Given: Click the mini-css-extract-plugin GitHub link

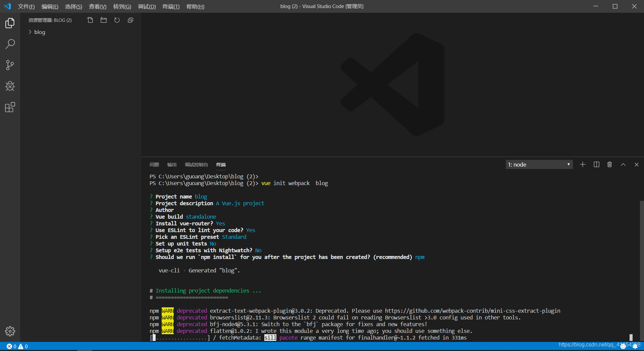Looking at the screenshot, I should (473, 311).
